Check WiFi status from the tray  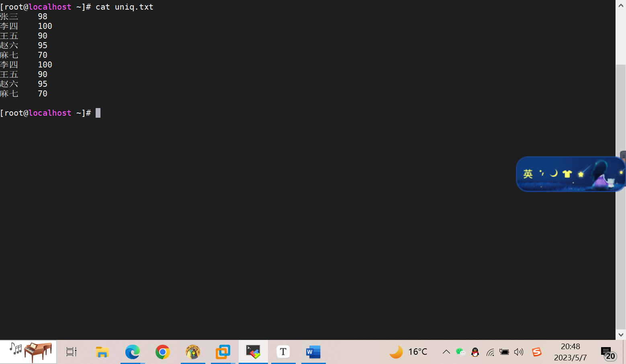[x=490, y=352]
